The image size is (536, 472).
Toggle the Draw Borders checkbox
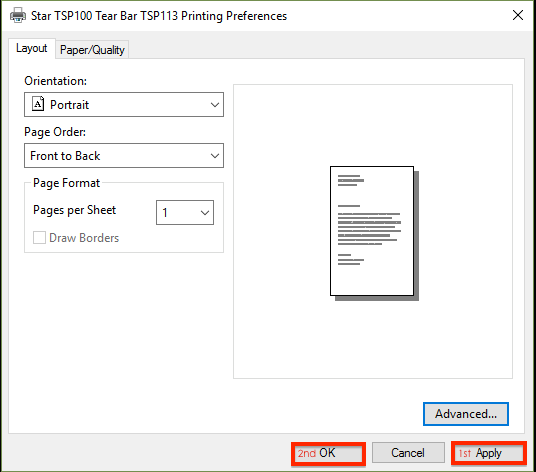pyautogui.click(x=39, y=238)
